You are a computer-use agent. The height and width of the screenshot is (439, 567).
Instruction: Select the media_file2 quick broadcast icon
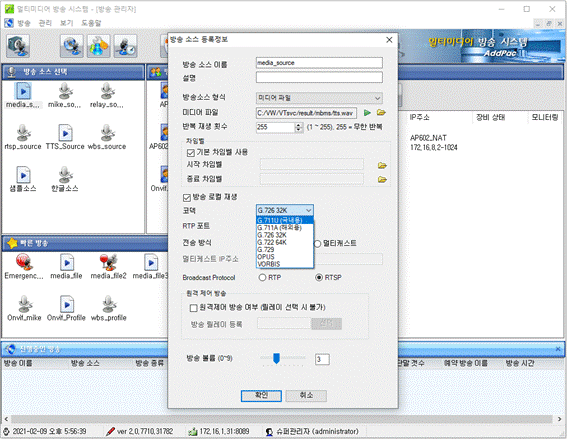pyautogui.click(x=108, y=263)
